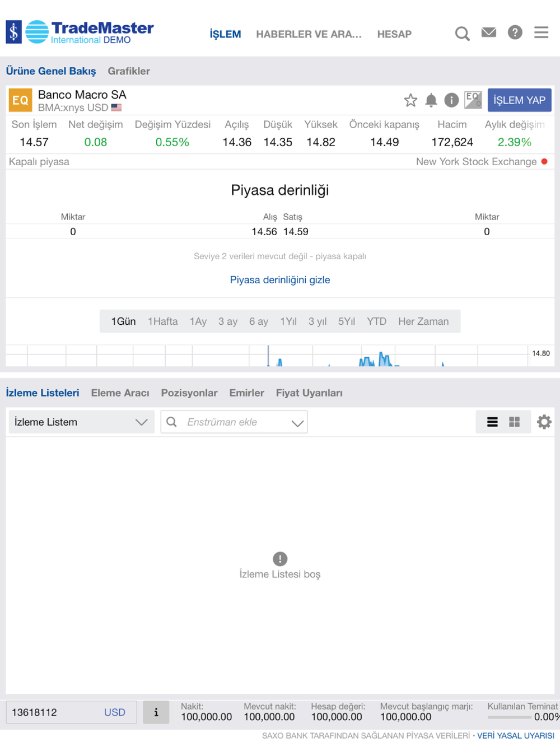
Task: Click the price chart area
Action: click(x=268, y=356)
